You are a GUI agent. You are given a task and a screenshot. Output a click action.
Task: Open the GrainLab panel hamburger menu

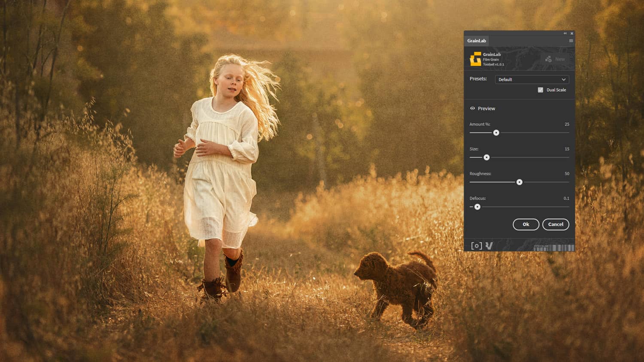pos(571,41)
